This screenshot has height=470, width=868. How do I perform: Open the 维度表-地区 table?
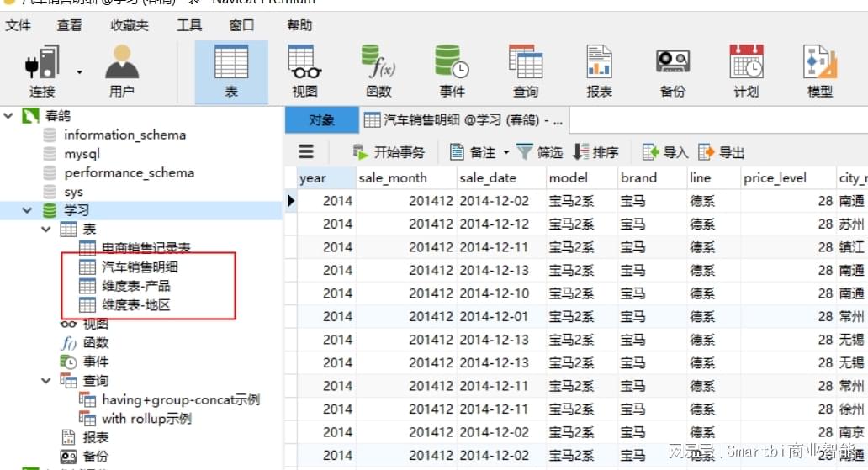[135, 304]
